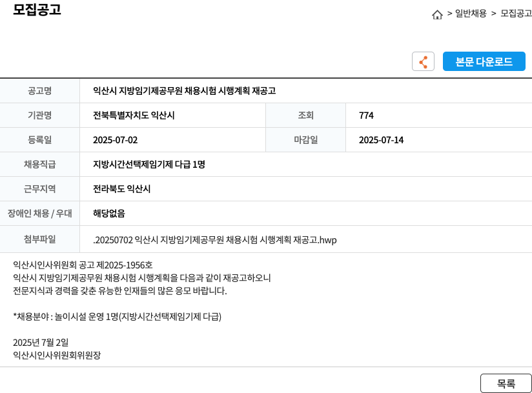Select value 해당없음
532x393 pixels.
pos(109,214)
